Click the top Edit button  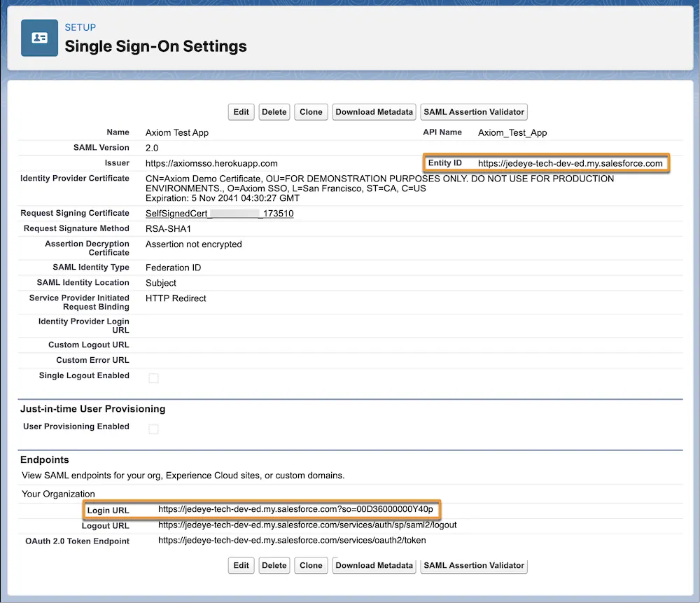[241, 112]
